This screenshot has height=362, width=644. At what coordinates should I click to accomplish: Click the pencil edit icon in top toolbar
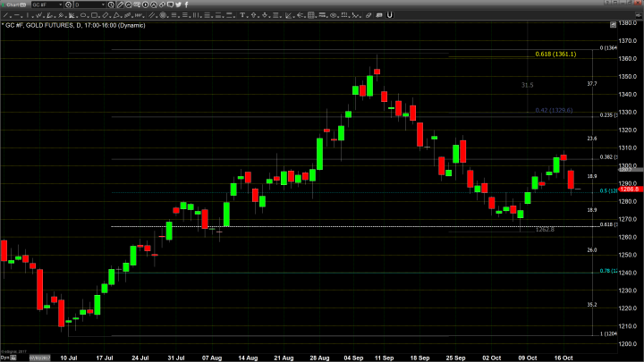pyautogui.click(x=120, y=4)
